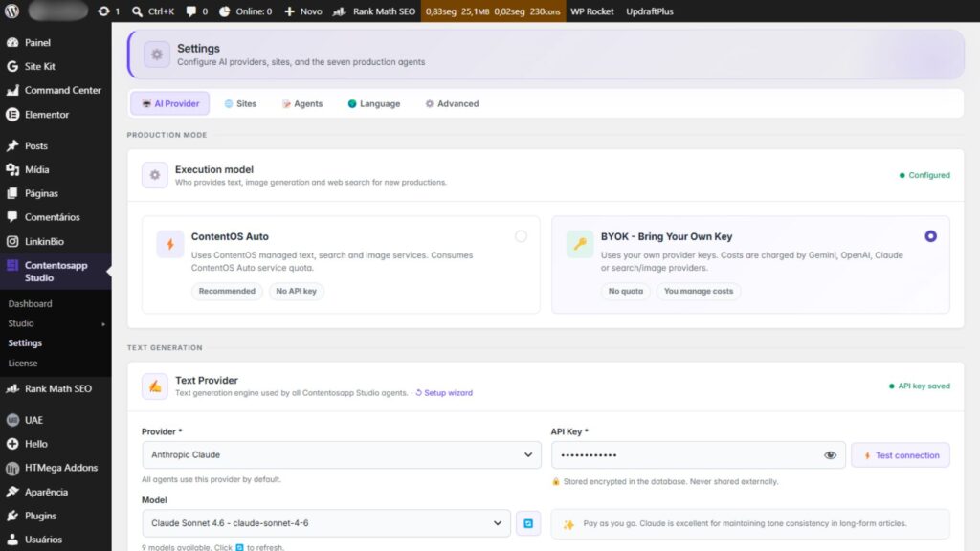Viewport: 980px width, 551px height.
Task: Click the Configured status label
Action: (x=924, y=175)
